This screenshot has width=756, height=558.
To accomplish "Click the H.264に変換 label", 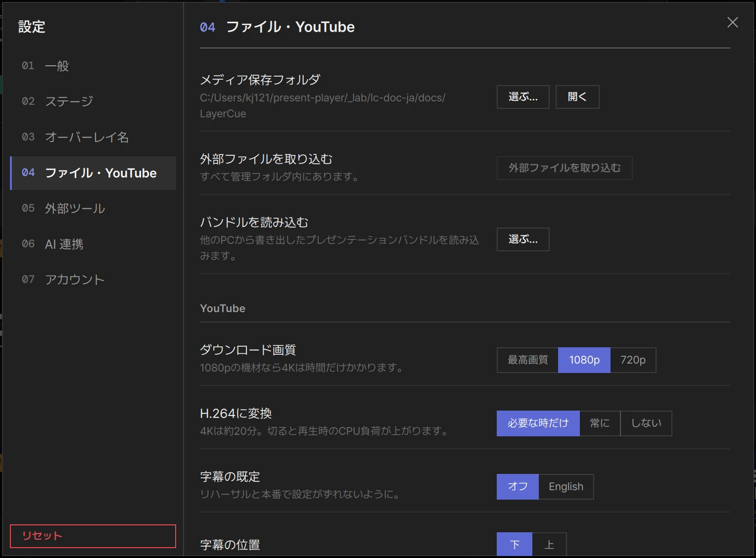I will point(236,413).
